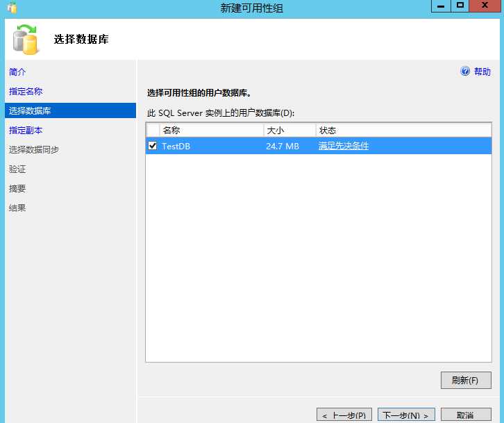Go back with 上一步(P) button

click(344, 415)
